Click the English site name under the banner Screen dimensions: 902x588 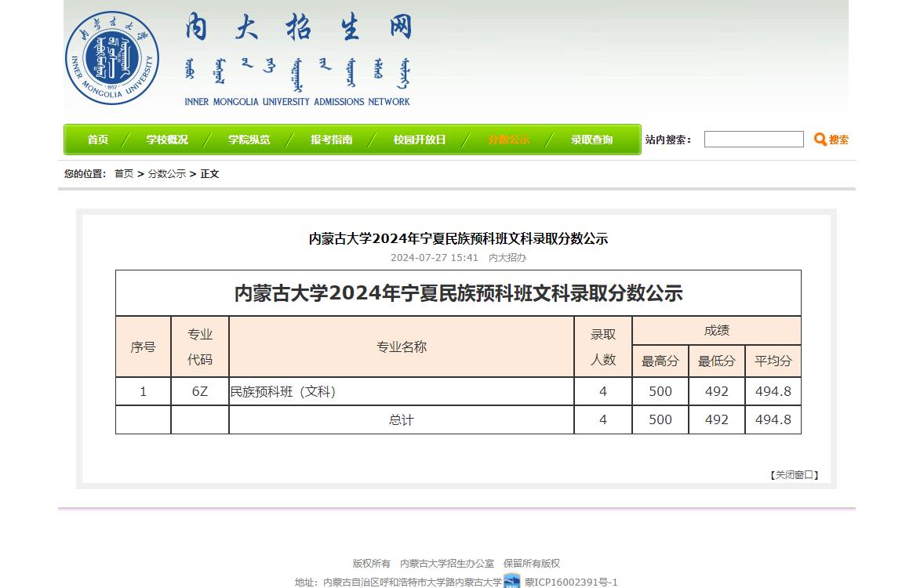click(297, 102)
